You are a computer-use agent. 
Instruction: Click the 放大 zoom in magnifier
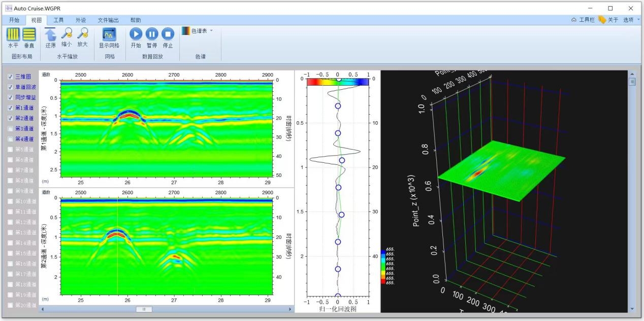point(82,34)
